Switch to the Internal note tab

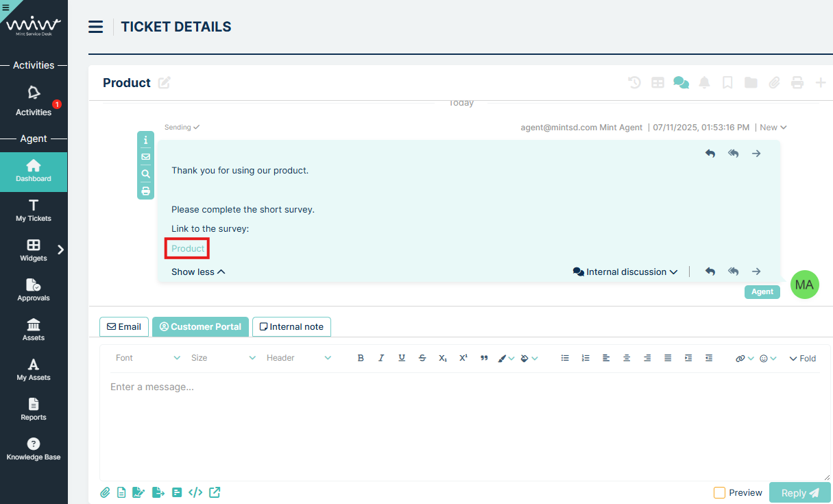tap(291, 327)
